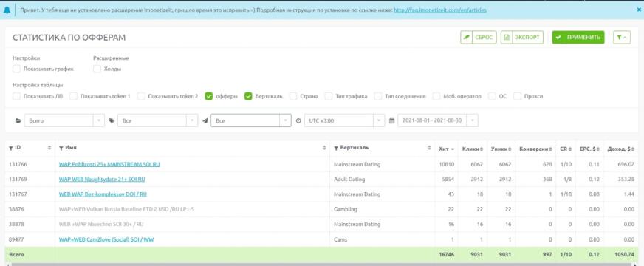Image resolution: width=644 pixels, height=266 pixels.
Task: Sort by Вертикаль column arrows
Action: point(429,148)
